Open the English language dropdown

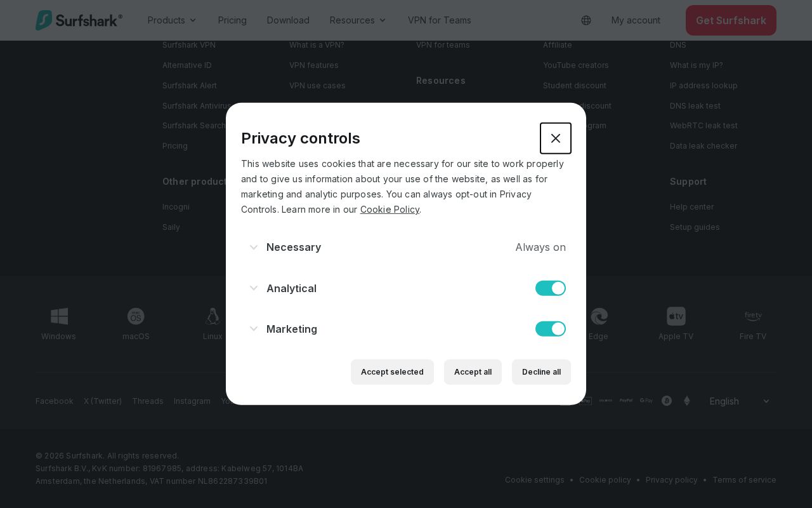coord(739,401)
